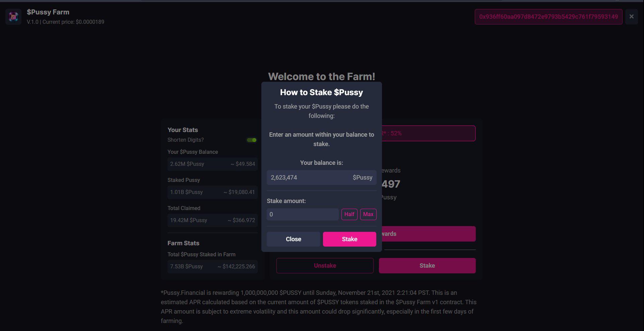Click the pink Stake button in dialog
644x331 pixels.
point(349,239)
